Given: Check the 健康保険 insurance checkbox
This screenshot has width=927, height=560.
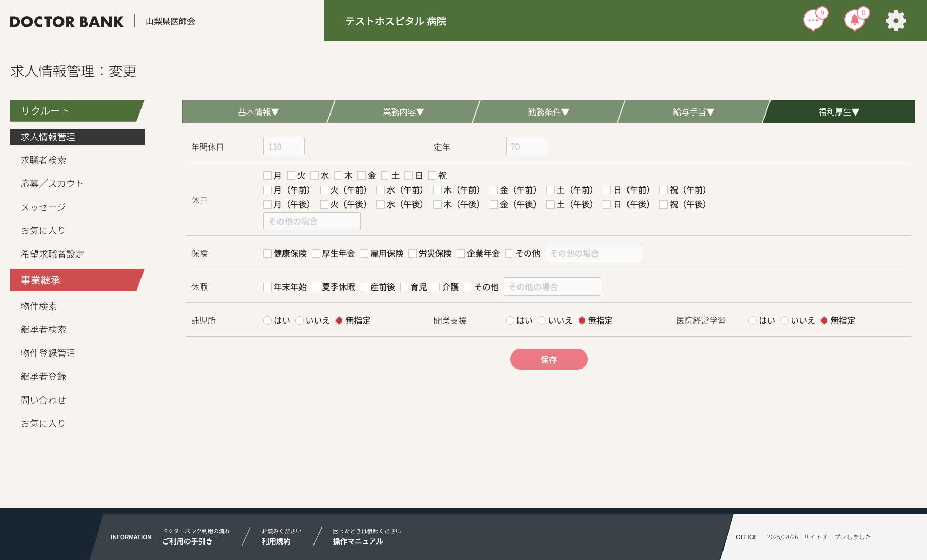Looking at the screenshot, I should tap(268, 253).
